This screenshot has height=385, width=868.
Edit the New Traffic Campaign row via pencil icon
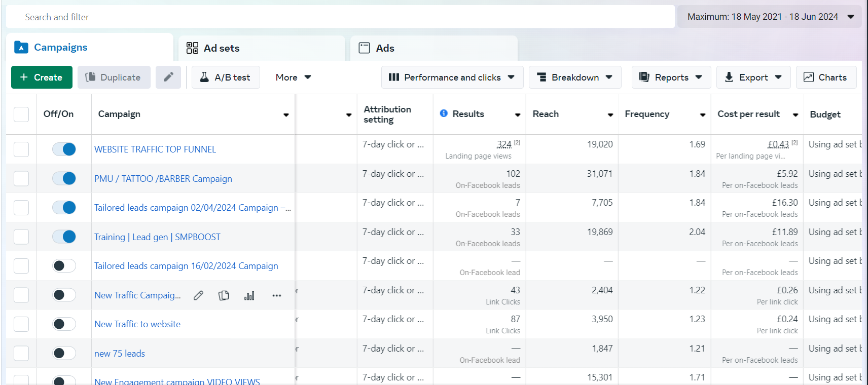(198, 295)
